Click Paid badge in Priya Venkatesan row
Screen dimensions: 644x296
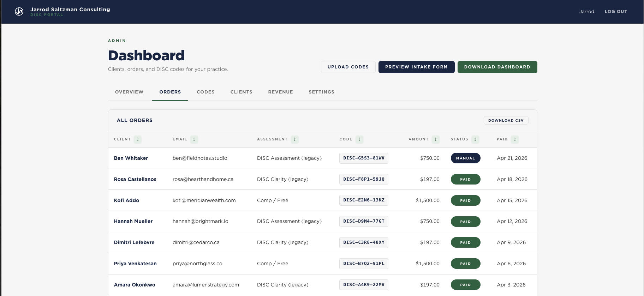point(465,264)
